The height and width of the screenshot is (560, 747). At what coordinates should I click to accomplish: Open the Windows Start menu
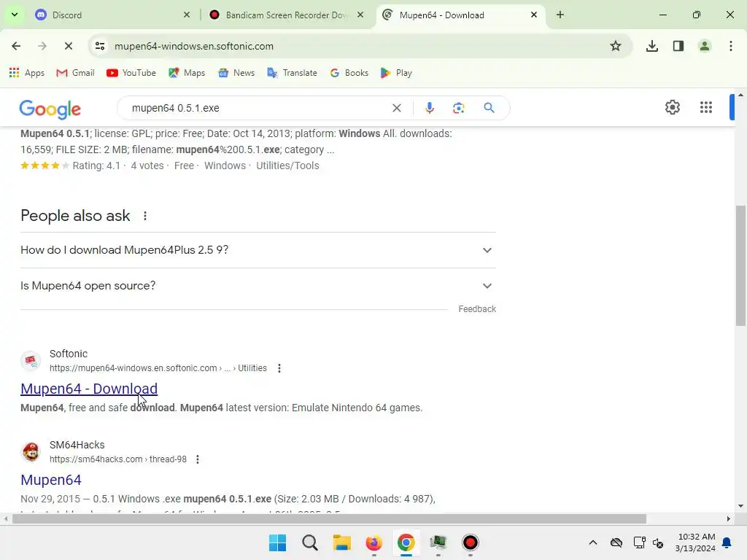pyautogui.click(x=277, y=542)
